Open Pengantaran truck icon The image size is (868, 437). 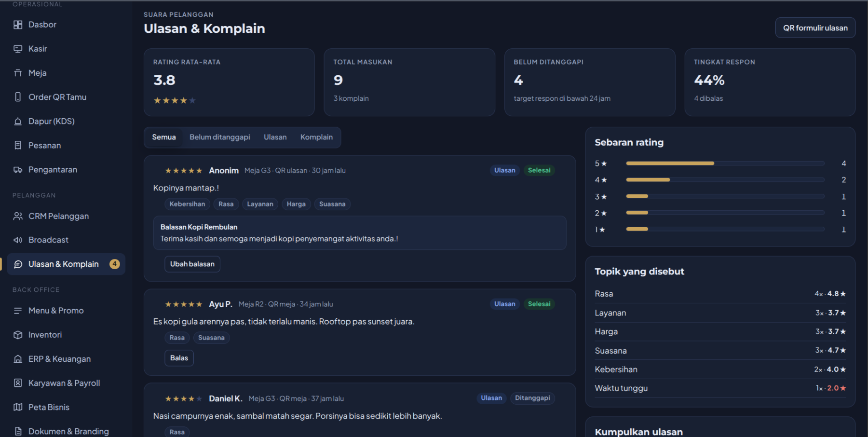[x=18, y=170]
